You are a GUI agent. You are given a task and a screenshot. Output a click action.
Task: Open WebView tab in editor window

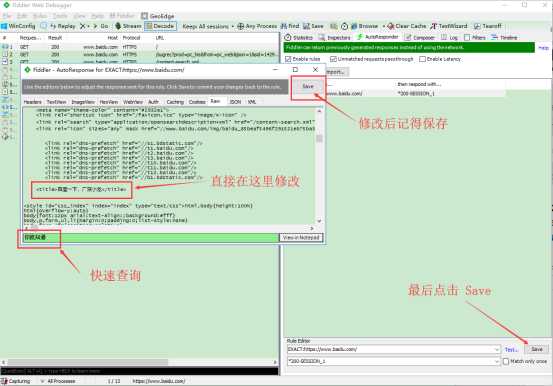[x=133, y=102]
